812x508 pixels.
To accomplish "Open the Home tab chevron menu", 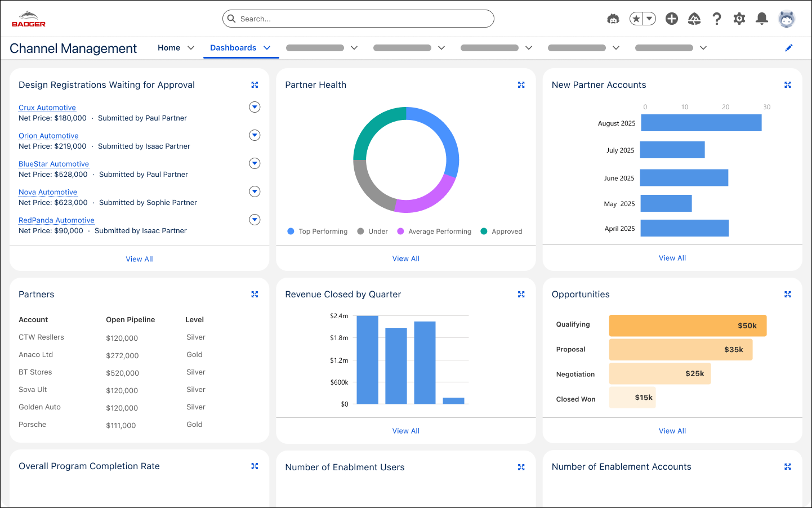I will coord(191,48).
